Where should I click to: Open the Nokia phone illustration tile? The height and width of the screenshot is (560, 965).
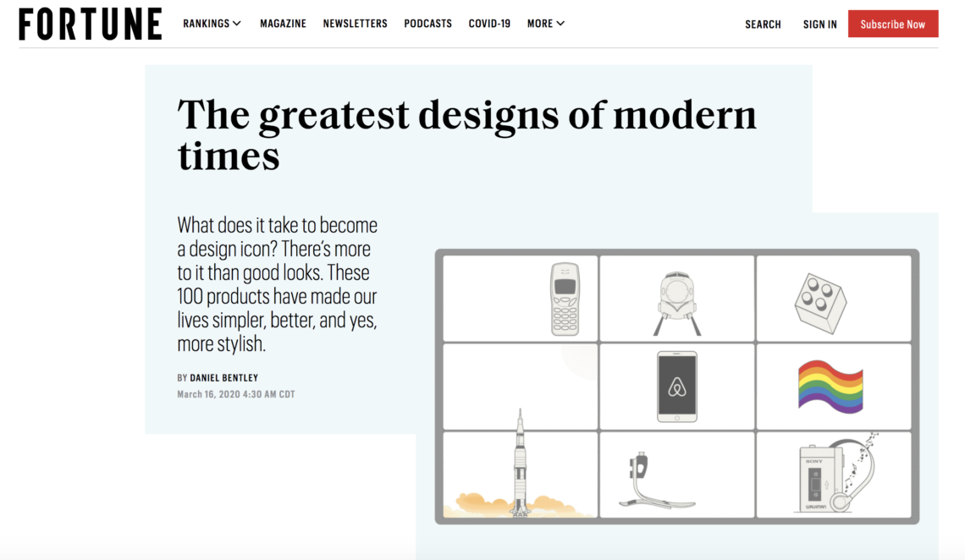pyautogui.click(x=520, y=299)
